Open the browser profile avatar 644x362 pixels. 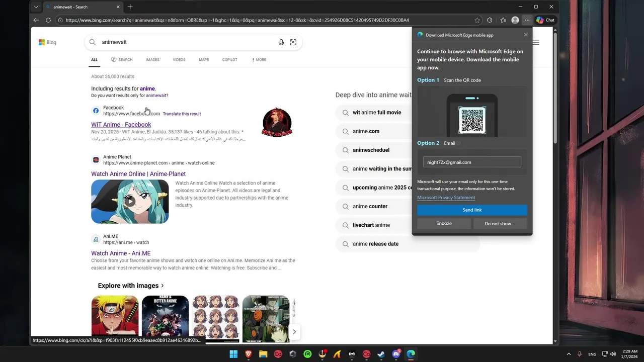(515, 20)
